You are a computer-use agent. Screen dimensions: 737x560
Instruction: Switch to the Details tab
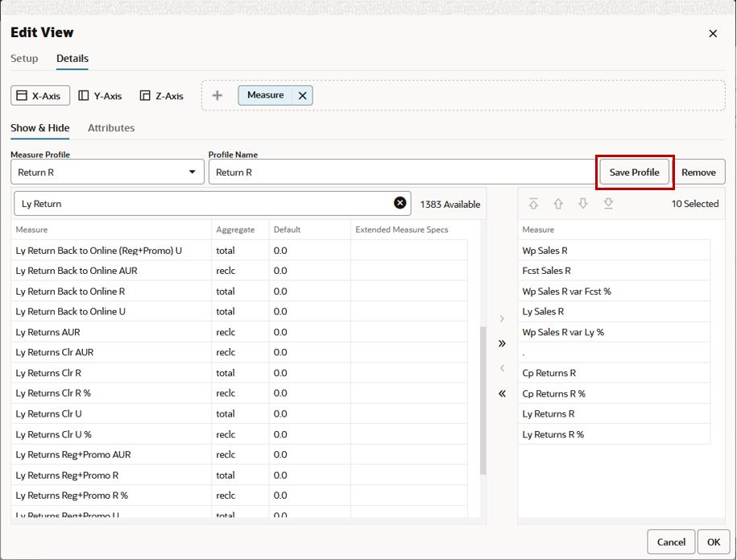(72, 58)
